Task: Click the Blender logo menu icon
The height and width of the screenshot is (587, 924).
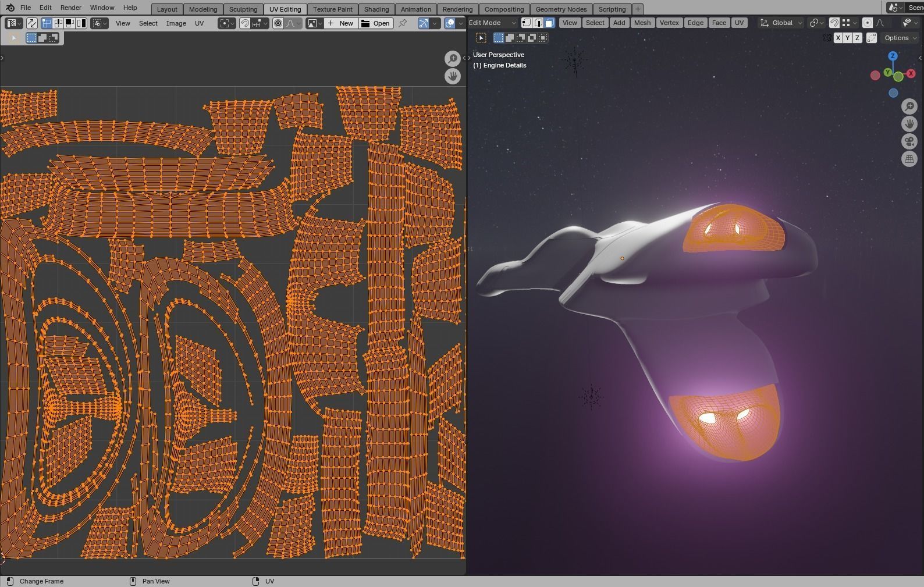Action: [10, 8]
